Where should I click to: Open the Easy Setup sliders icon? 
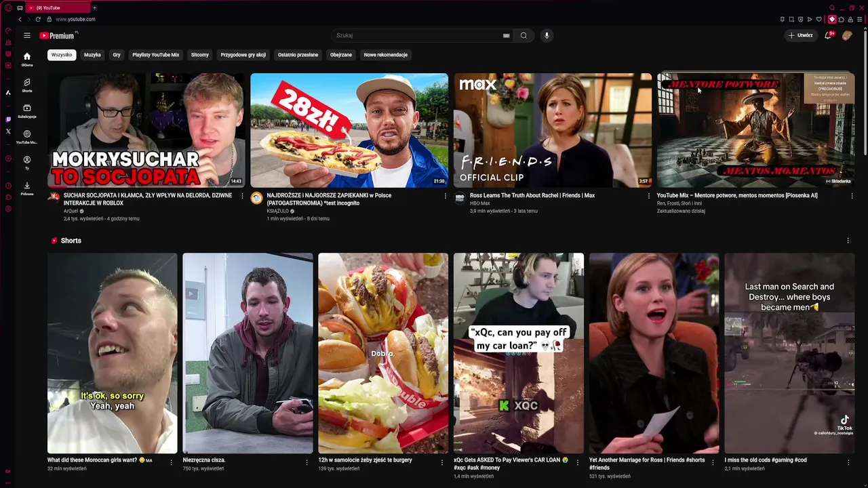click(x=860, y=19)
